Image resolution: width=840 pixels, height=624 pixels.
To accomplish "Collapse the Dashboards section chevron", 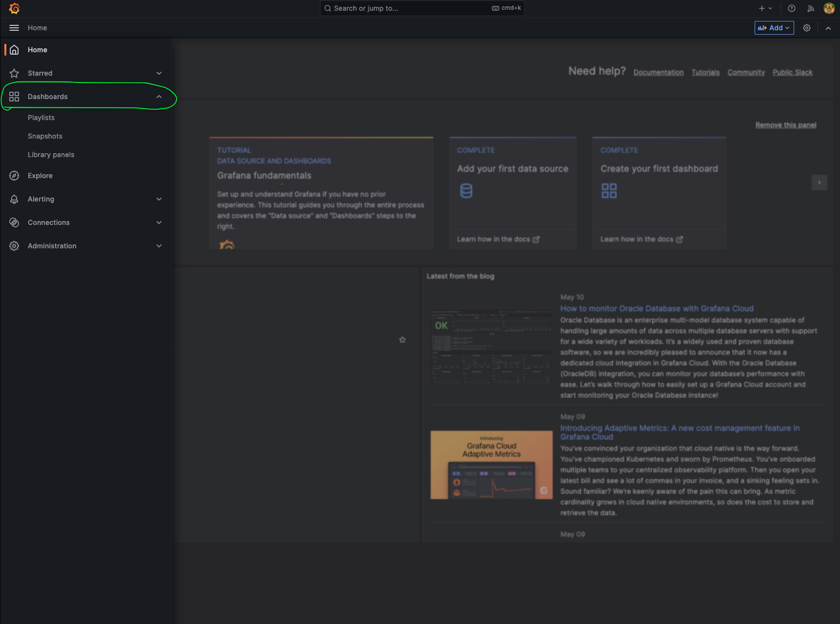I will point(159,97).
